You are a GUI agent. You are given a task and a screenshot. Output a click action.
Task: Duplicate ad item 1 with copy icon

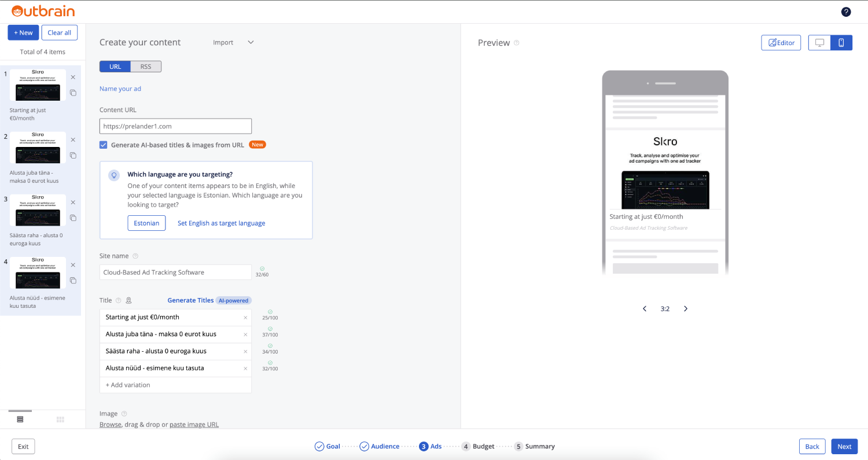[x=73, y=93]
